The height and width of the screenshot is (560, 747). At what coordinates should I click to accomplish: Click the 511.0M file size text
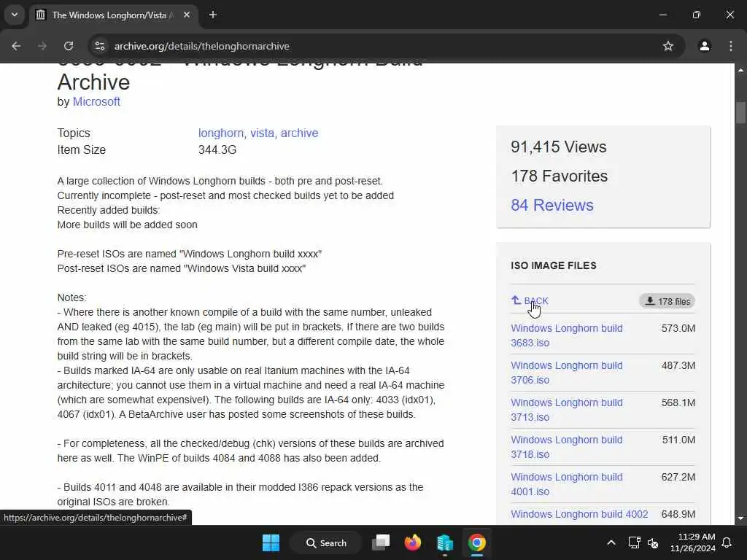point(679,440)
